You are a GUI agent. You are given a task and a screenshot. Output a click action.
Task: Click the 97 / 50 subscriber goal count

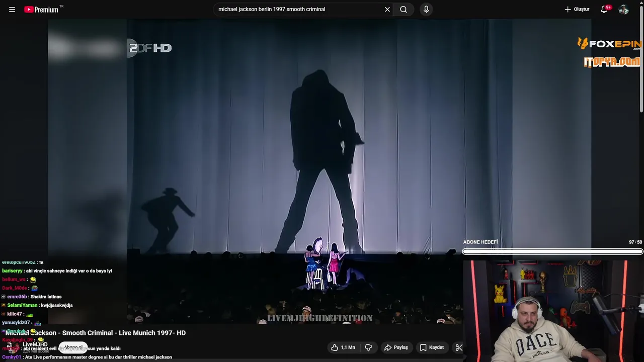click(635, 242)
